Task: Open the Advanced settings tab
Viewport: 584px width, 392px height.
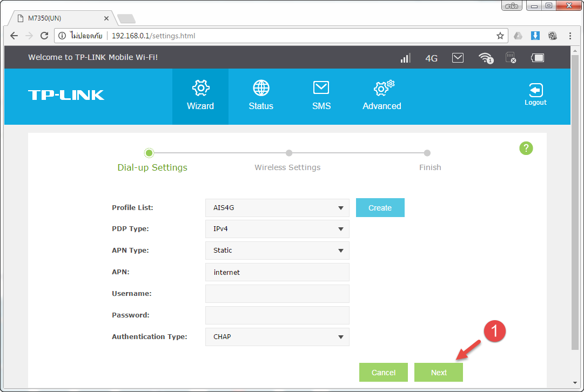Action: click(382, 96)
